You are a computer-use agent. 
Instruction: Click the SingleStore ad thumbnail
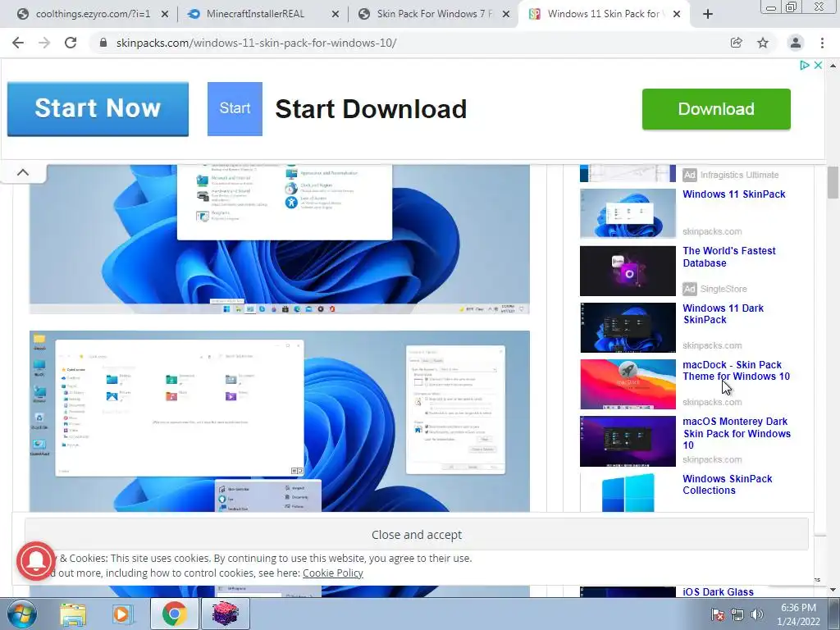tap(628, 271)
